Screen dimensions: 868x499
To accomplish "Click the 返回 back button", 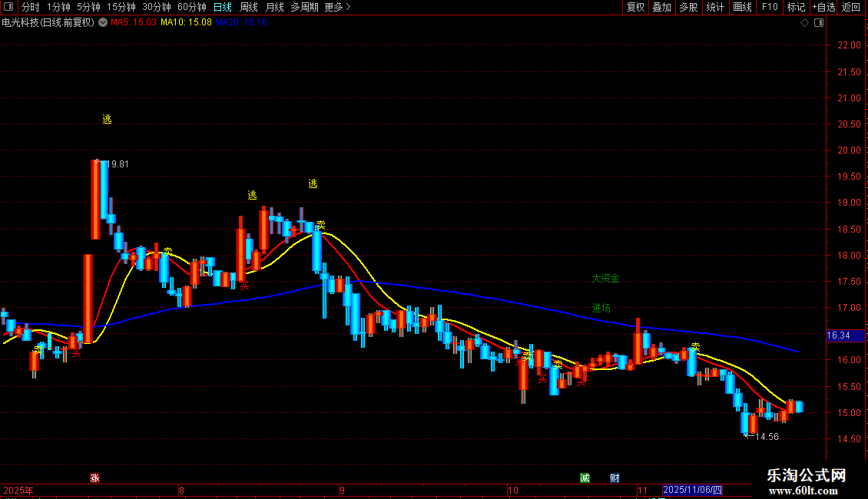I will [x=851, y=7].
